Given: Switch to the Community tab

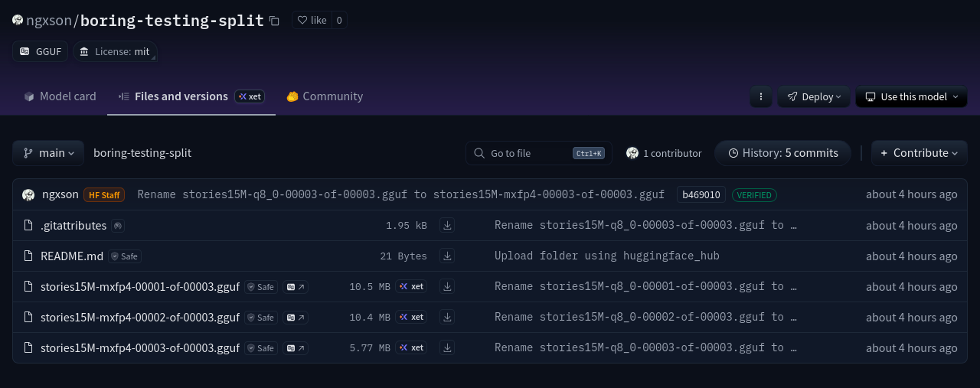Looking at the screenshot, I should pos(325,96).
